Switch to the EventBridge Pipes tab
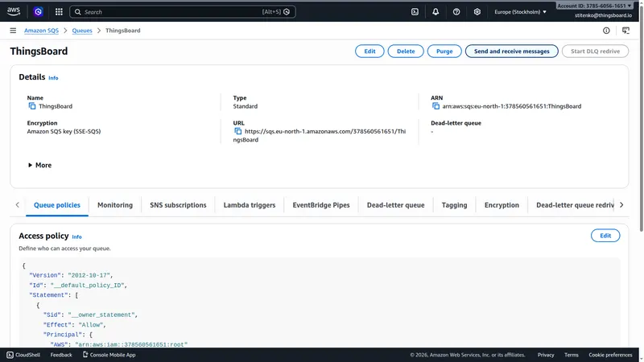 click(x=321, y=205)
